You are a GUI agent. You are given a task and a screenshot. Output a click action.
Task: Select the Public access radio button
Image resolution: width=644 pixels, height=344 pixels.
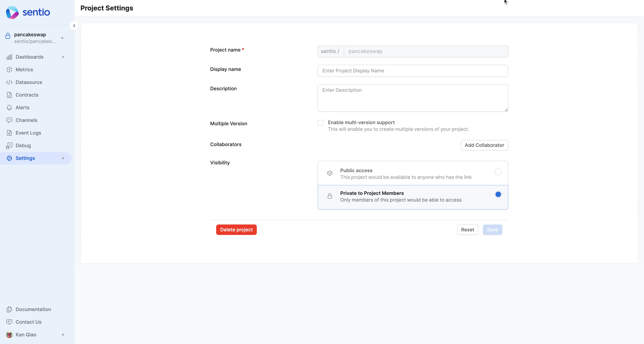(498, 172)
